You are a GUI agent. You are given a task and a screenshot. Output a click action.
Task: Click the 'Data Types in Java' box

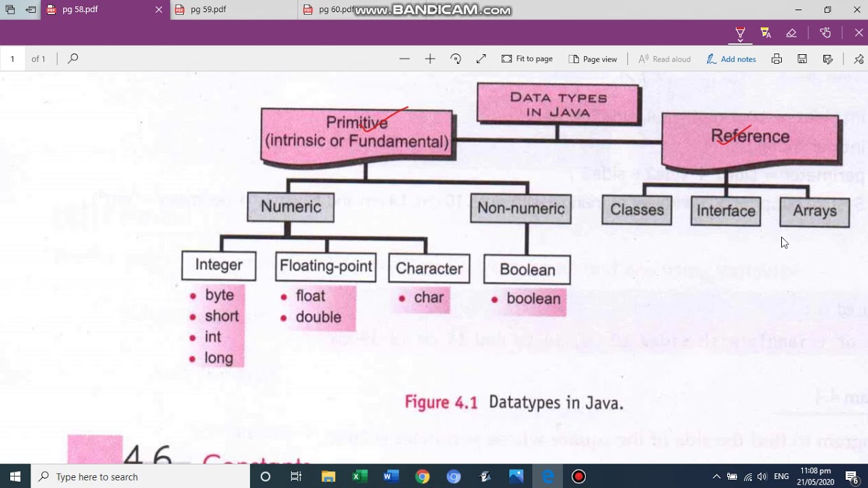pos(557,104)
